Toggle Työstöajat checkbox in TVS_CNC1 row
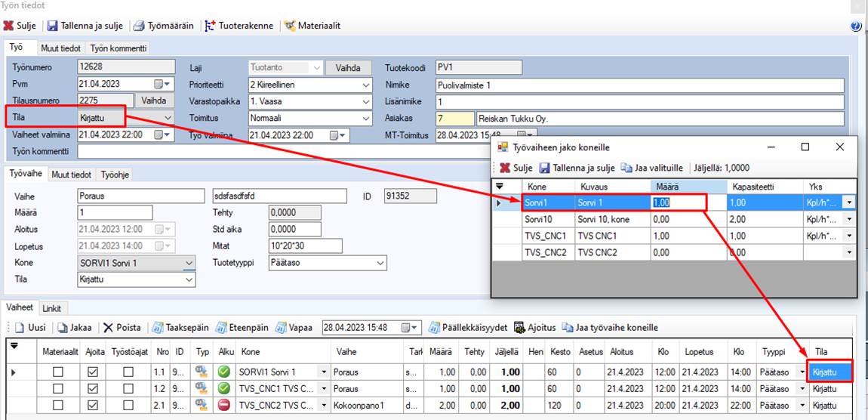 pyautogui.click(x=128, y=389)
